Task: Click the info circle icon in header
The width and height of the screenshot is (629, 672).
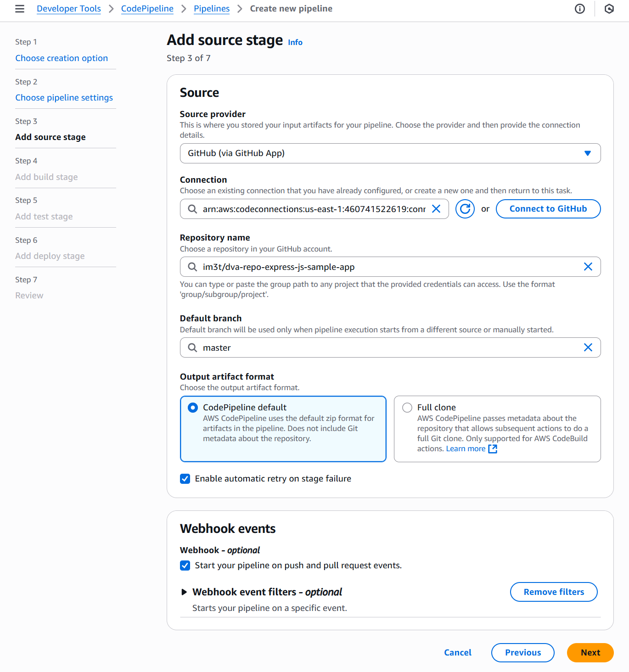Action: coord(580,9)
